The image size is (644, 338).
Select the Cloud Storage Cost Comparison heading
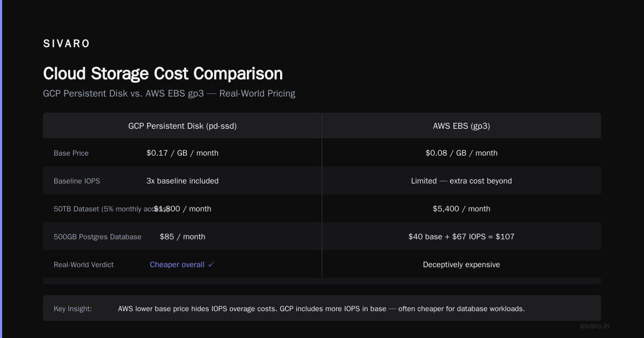[163, 74]
